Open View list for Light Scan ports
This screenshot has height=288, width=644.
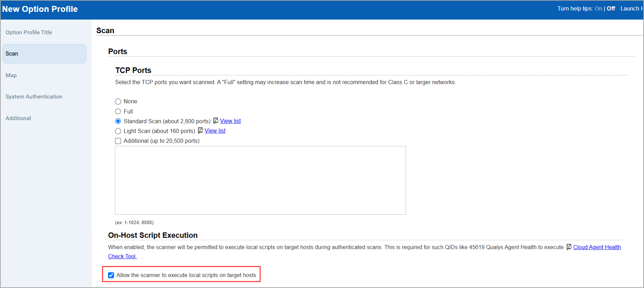pyautogui.click(x=215, y=131)
